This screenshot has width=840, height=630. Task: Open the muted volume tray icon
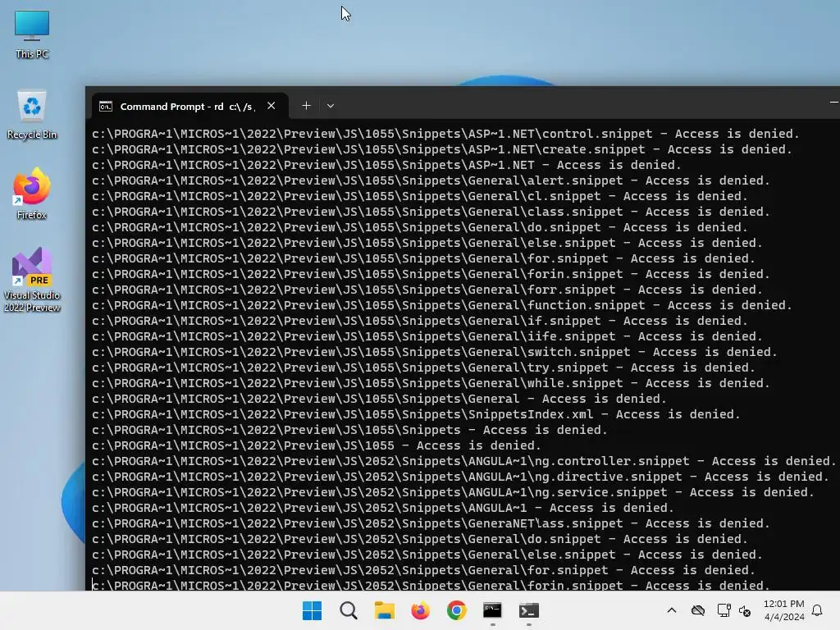[745, 610]
